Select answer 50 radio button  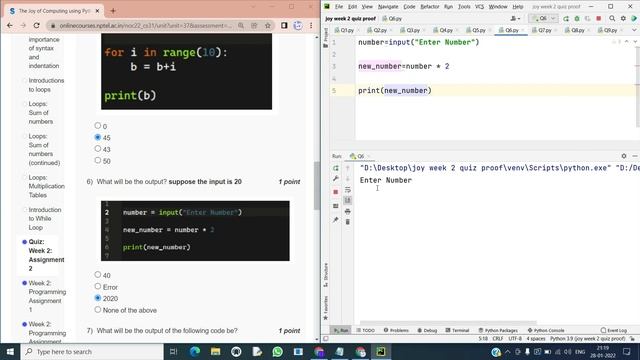pyautogui.click(x=98, y=160)
